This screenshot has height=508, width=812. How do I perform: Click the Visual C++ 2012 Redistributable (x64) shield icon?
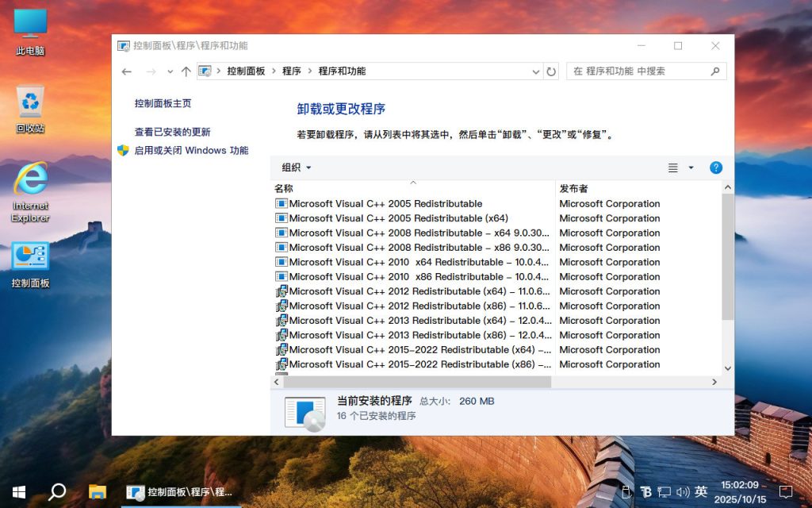[282, 291]
